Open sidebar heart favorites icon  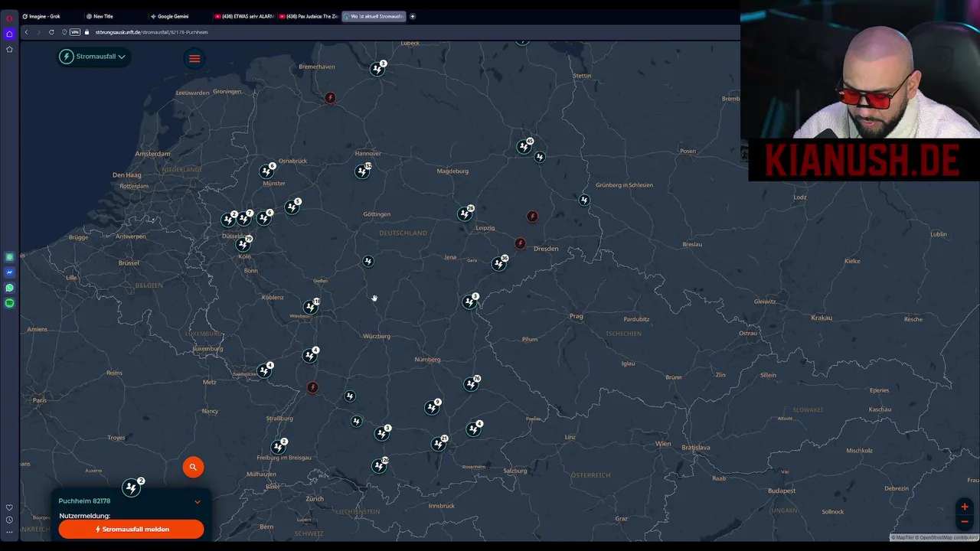coord(9,507)
